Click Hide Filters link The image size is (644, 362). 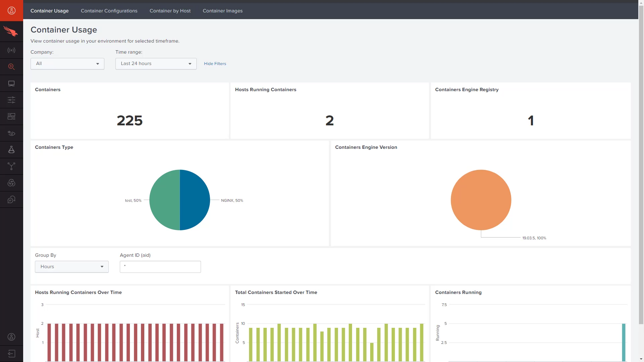click(215, 64)
